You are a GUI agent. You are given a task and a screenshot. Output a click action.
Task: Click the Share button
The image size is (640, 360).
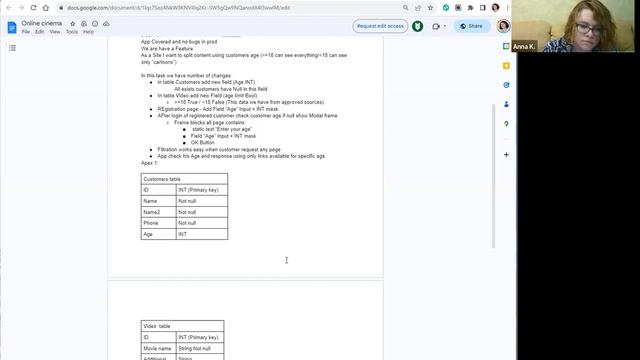point(471,26)
